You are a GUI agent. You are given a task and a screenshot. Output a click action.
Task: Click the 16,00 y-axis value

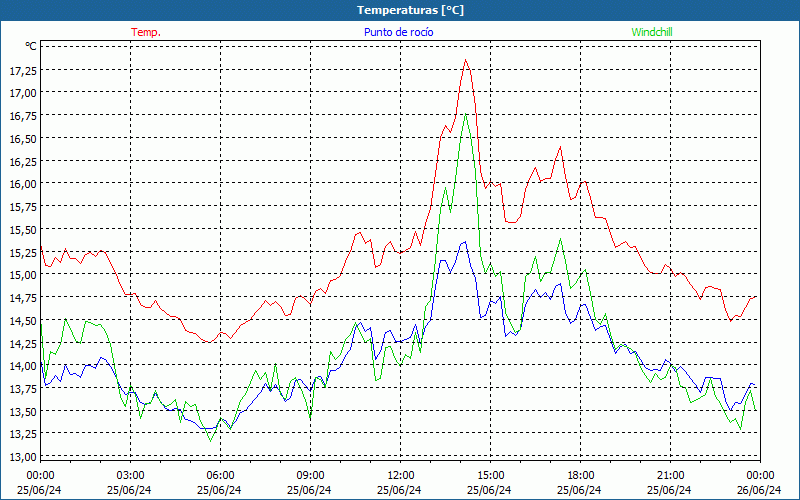[23, 184]
